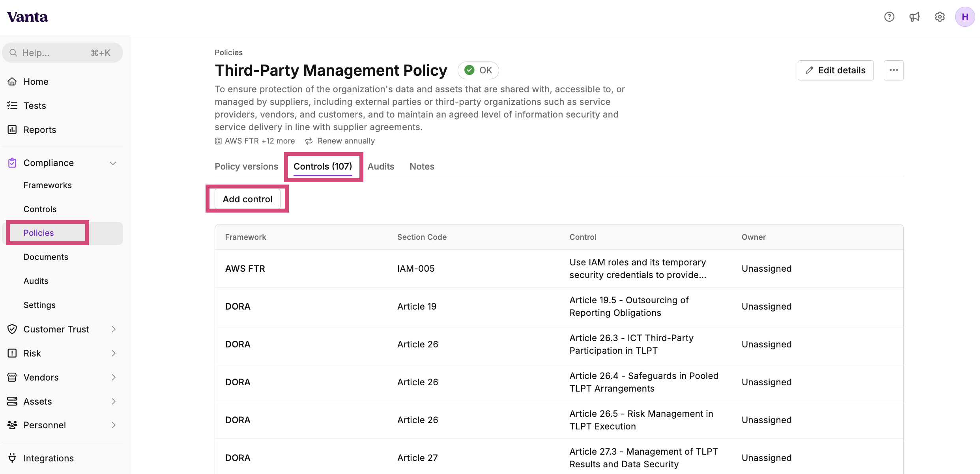Open the user avatar H
Screen dimensions: 980x474
tap(965, 17)
